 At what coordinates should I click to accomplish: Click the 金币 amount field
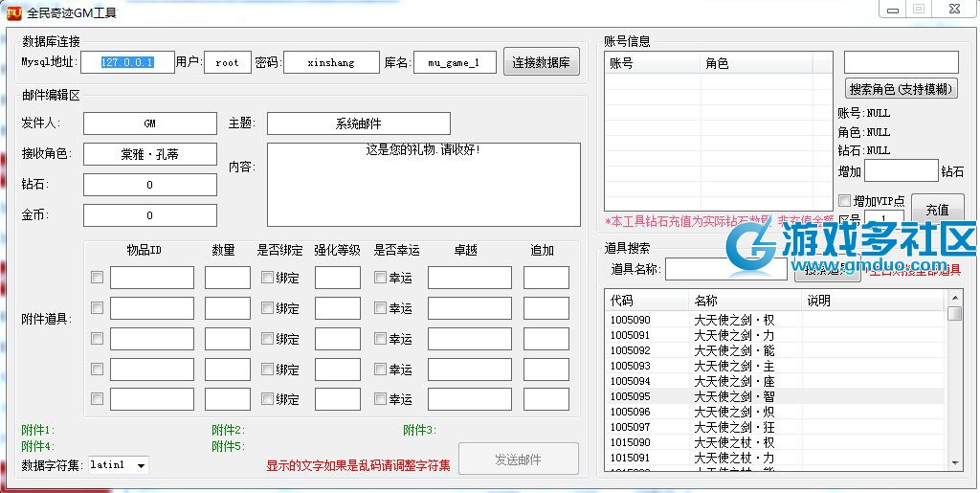point(150,215)
